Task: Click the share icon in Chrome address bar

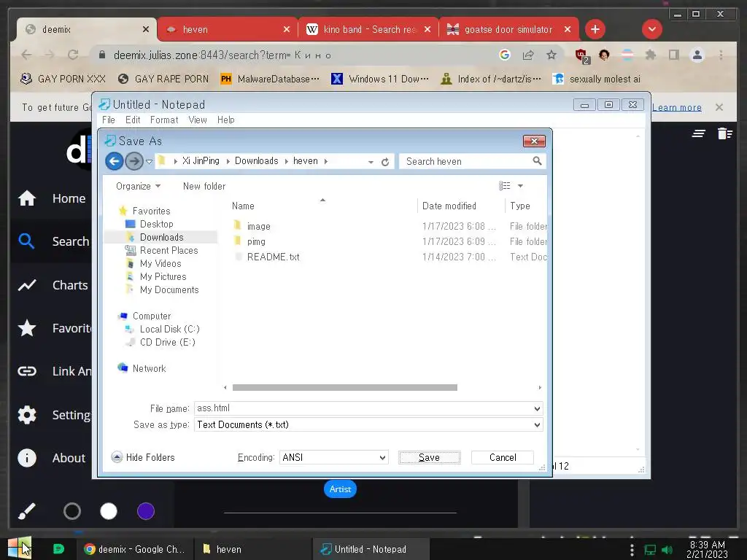Action: pos(528,55)
